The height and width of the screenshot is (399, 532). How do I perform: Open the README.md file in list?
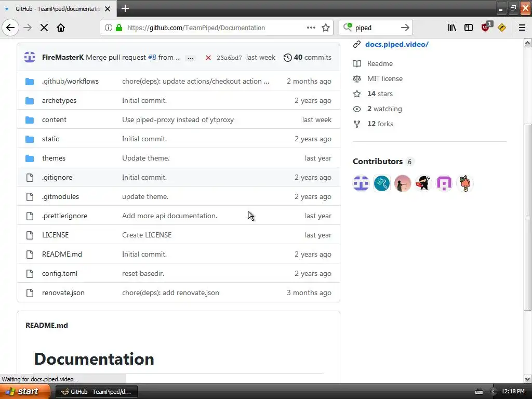(x=62, y=254)
